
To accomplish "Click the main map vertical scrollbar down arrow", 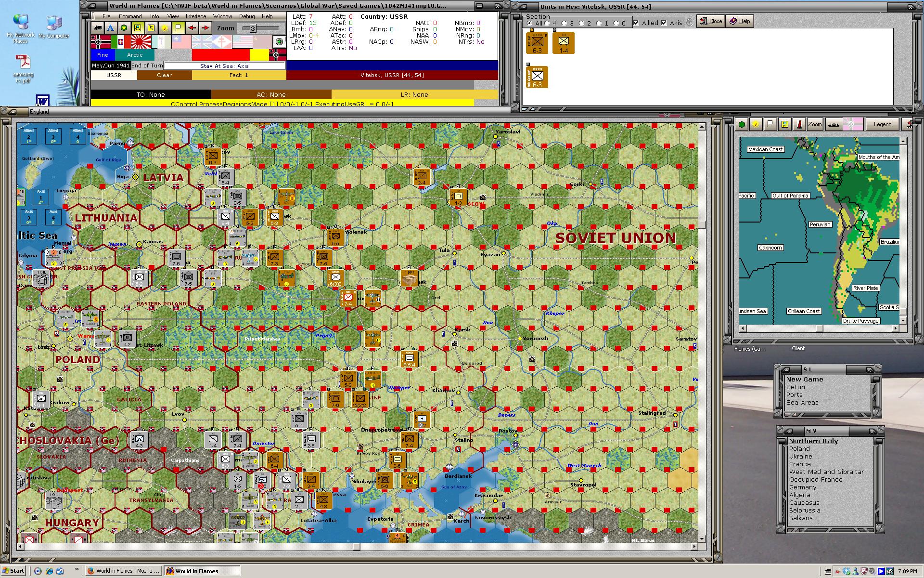I will tap(702, 539).
